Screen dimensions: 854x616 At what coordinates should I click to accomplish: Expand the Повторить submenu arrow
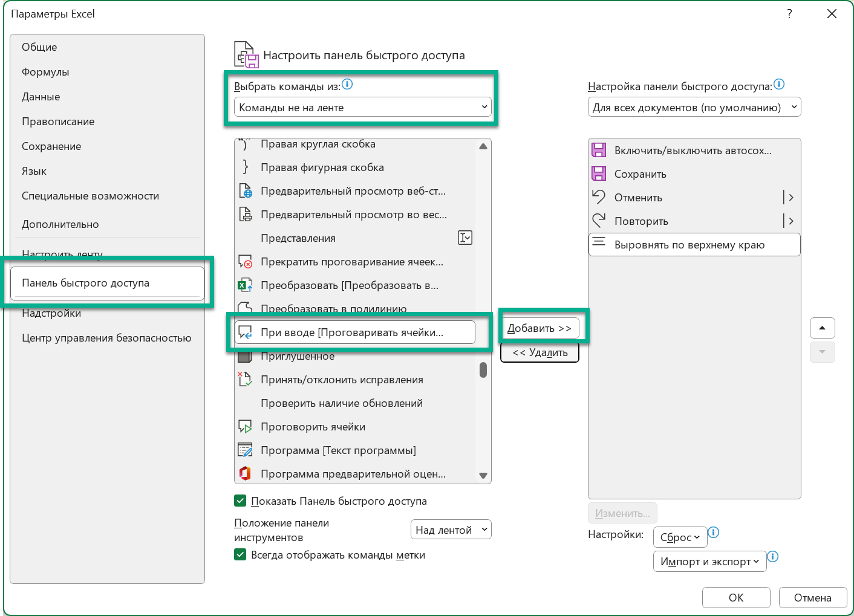click(789, 221)
